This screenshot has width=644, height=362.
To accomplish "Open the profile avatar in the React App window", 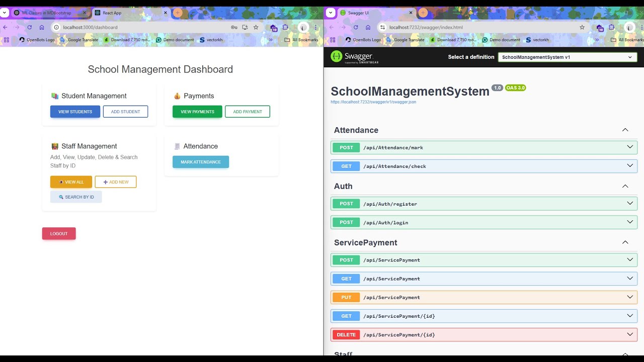I will tap(303, 27).
